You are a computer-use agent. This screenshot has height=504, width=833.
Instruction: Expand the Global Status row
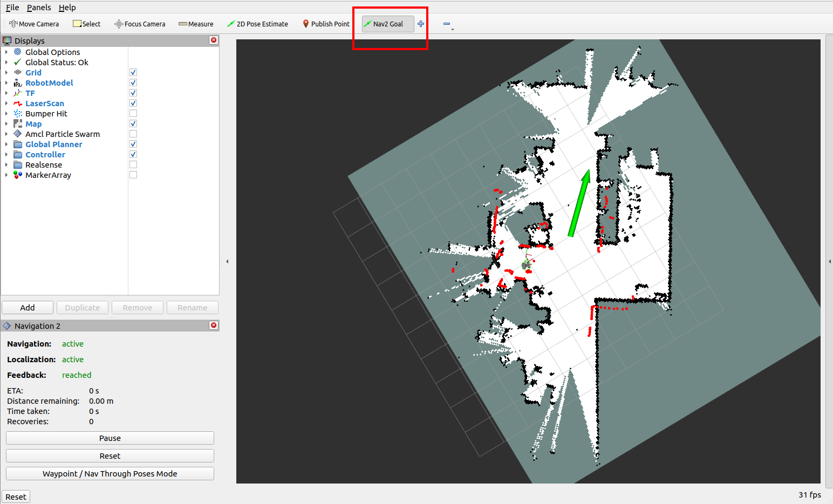click(x=6, y=63)
